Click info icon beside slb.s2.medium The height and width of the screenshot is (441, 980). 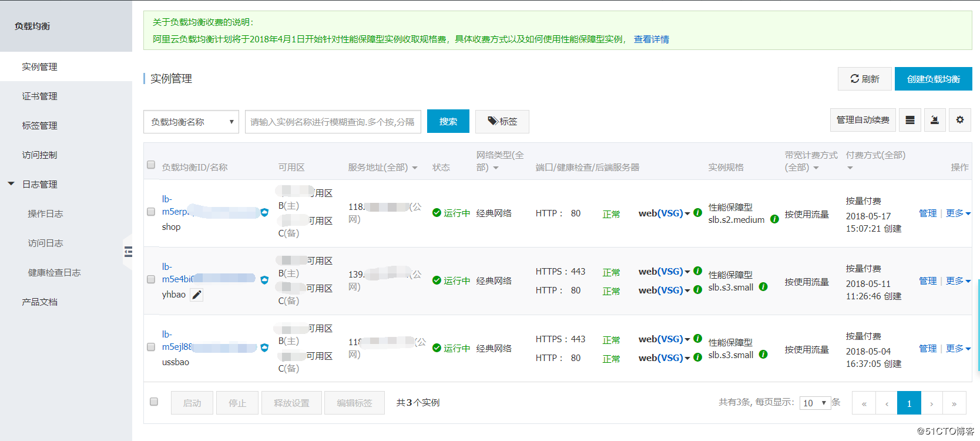click(774, 219)
